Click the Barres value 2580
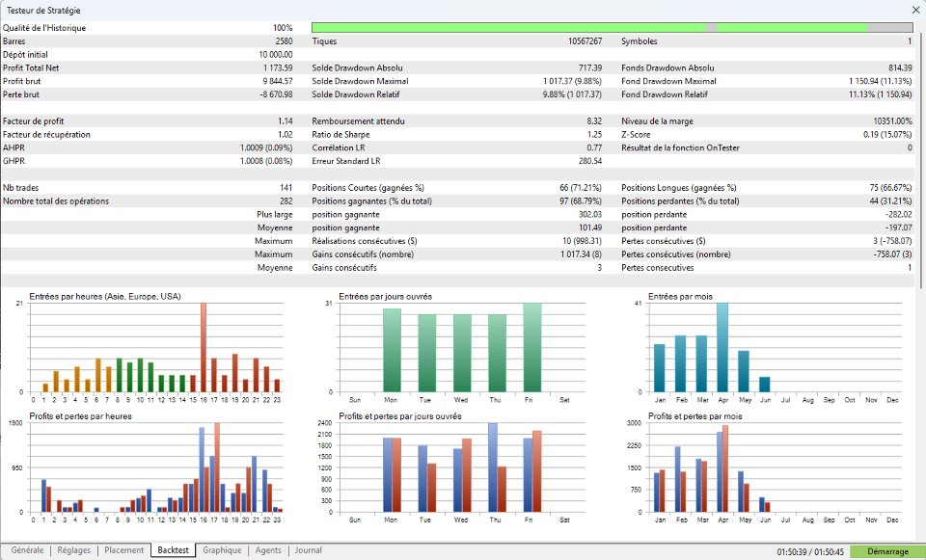926x560 pixels. tap(284, 41)
